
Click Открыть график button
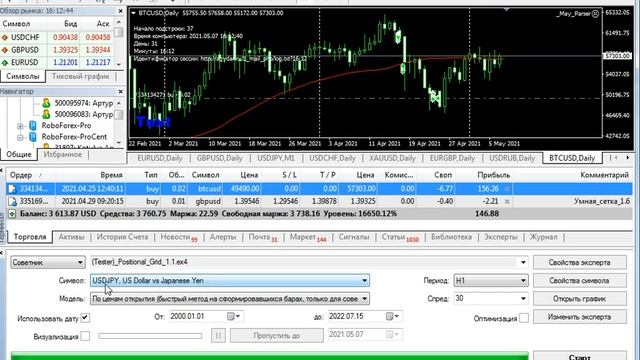(x=580, y=299)
